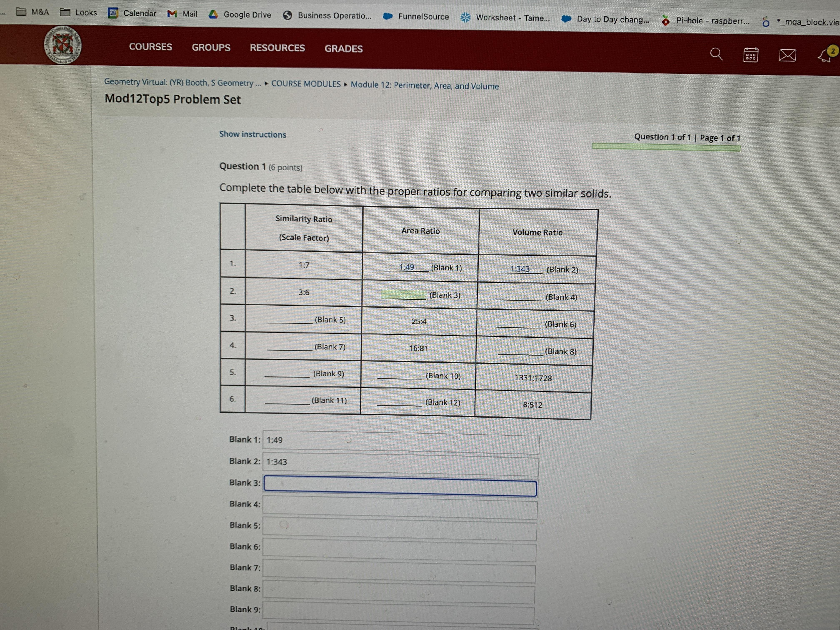Open the calendar icon in header
This screenshot has width=840, height=630.
tap(750, 55)
